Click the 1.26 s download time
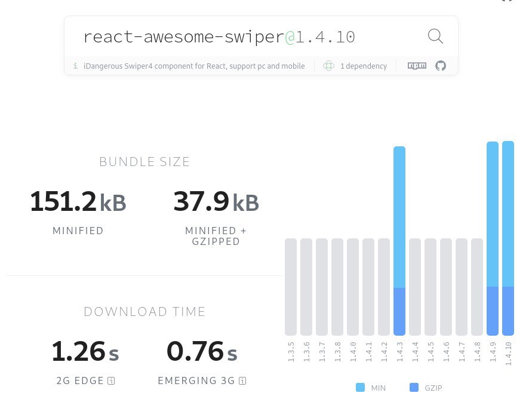This screenshot has width=532, height=402. click(85, 351)
